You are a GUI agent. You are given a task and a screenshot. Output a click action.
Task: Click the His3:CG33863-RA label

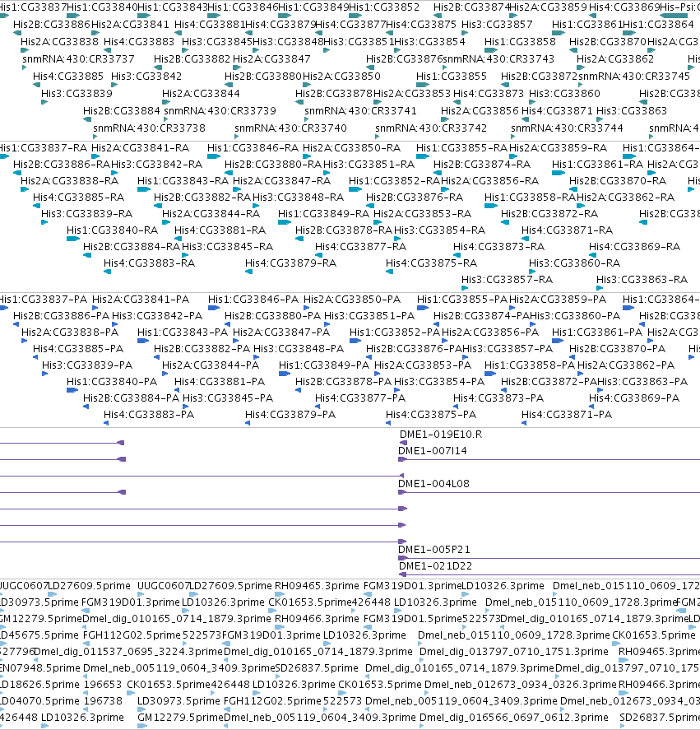click(642, 280)
